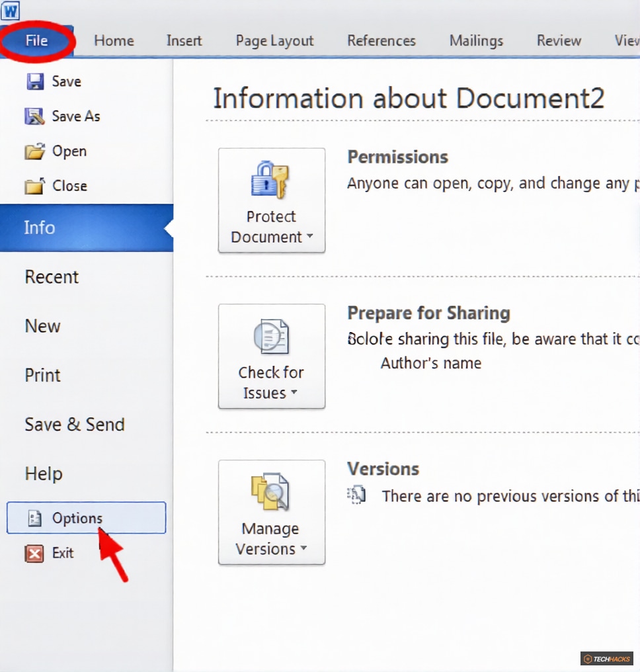Open the Print pane
Image resolution: width=640 pixels, height=672 pixels.
[x=42, y=375]
